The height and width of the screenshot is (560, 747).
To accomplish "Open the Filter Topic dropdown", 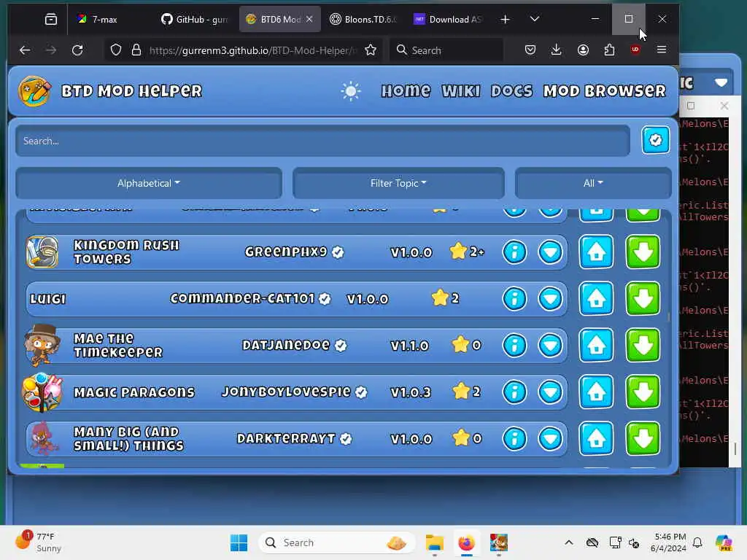I will pyautogui.click(x=398, y=183).
